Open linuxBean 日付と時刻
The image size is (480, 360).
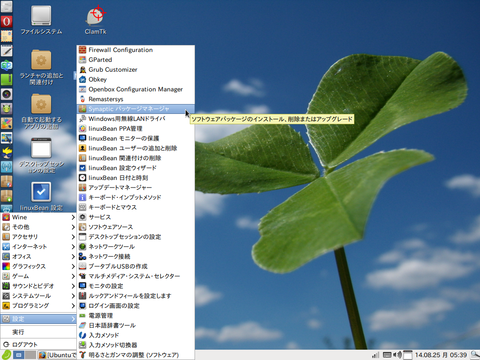[136, 178]
